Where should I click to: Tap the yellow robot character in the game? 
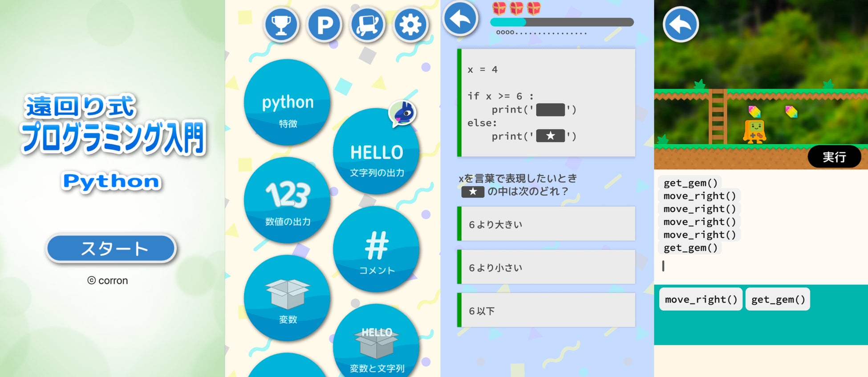(x=754, y=131)
